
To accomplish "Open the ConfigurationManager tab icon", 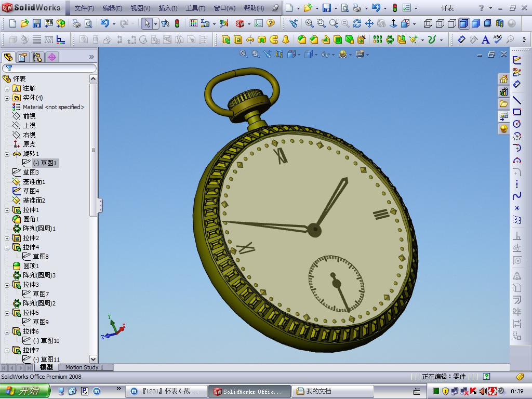I will coord(37,57).
